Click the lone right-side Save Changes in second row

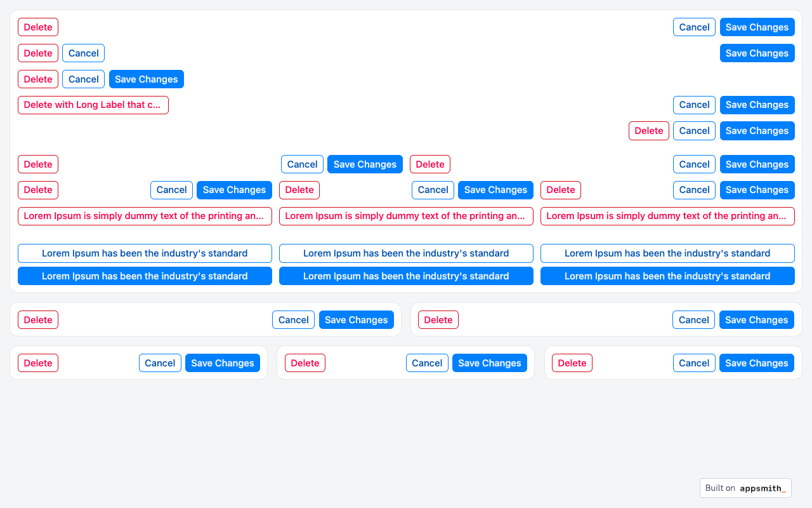[757, 53]
